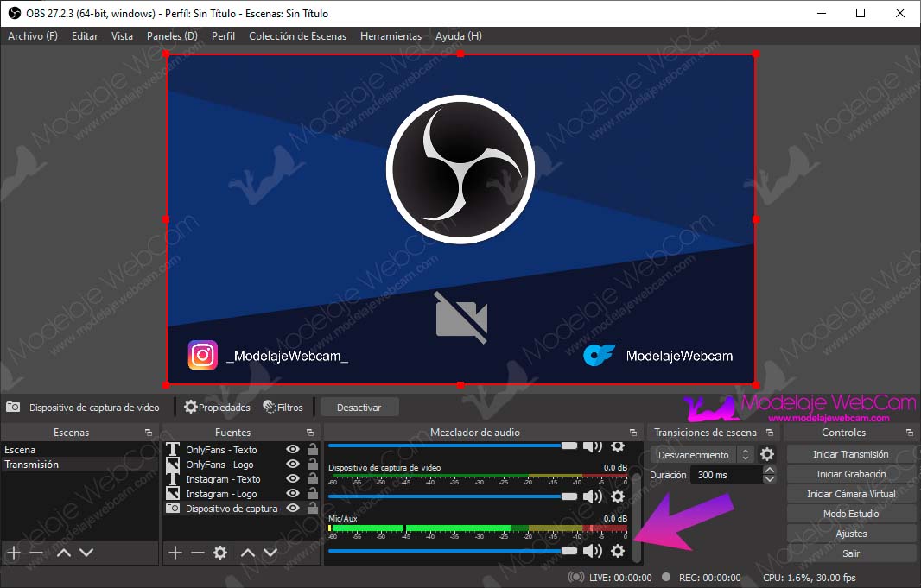This screenshot has height=588, width=921.
Task: Open the Colección de Escenas menu
Action: [297, 36]
